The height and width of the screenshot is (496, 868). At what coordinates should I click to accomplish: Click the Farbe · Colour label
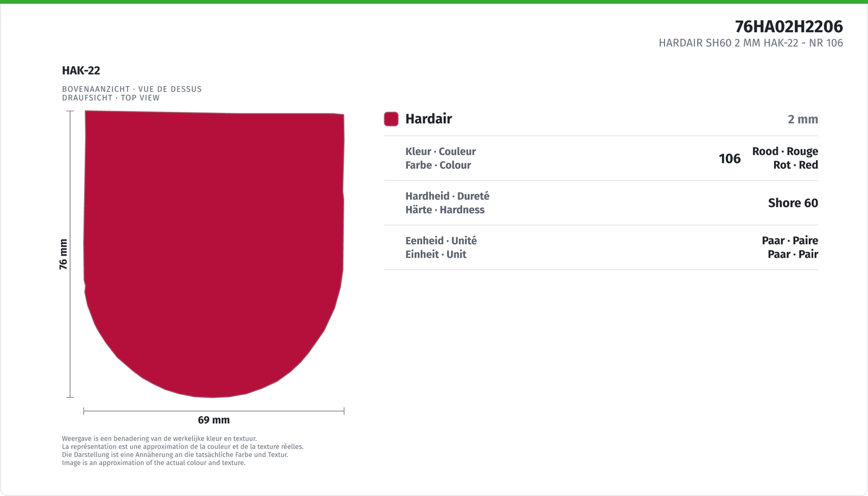point(438,165)
